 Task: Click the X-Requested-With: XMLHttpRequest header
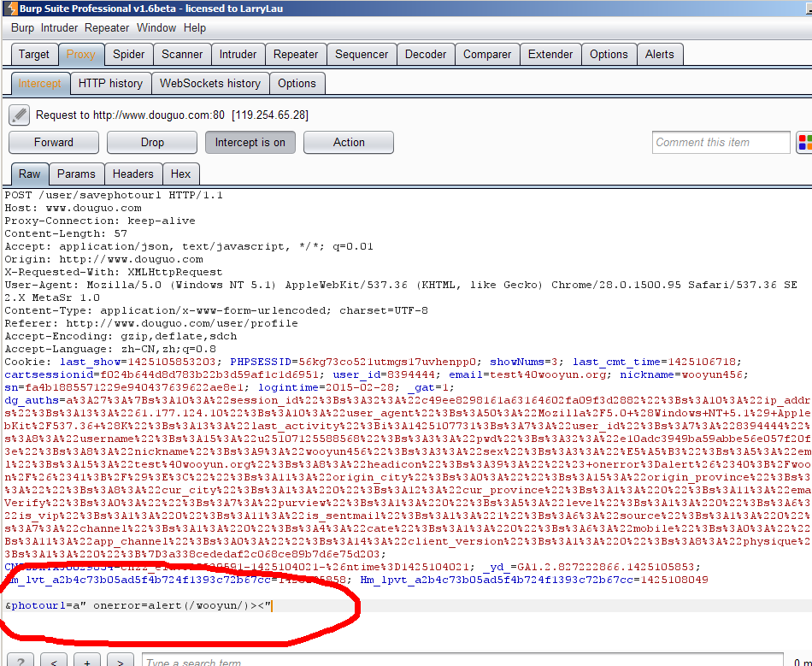tap(114, 272)
